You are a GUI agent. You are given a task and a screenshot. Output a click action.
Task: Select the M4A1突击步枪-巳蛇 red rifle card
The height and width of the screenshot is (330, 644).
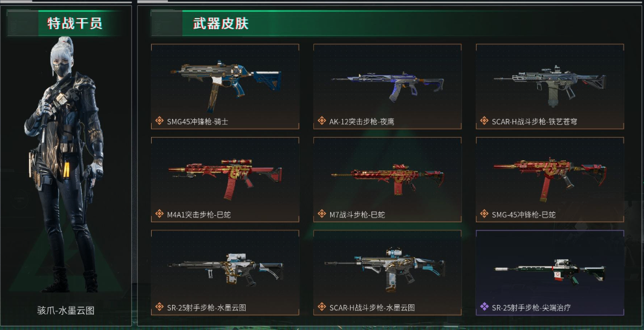coord(225,180)
